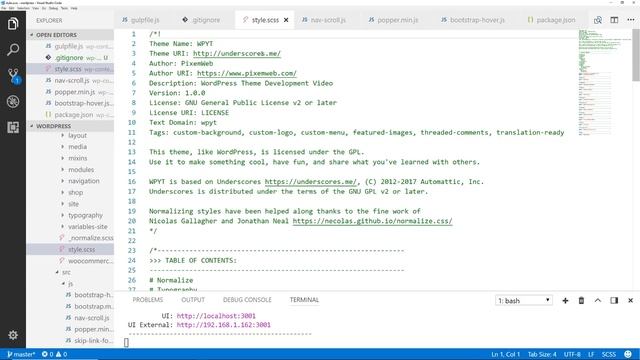
Task: Expand the shop folder
Action: point(75,192)
